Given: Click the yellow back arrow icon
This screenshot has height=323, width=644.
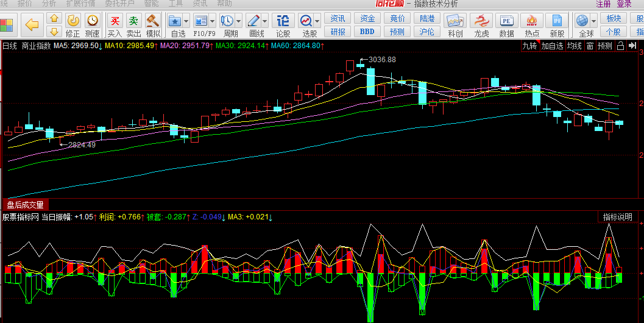Looking at the screenshot, I should pos(32,25).
